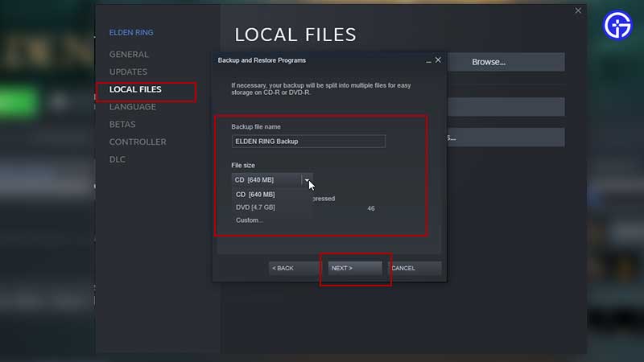Open the CONTROLLER properties section
644x362 pixels.
[x=138, y=142]
